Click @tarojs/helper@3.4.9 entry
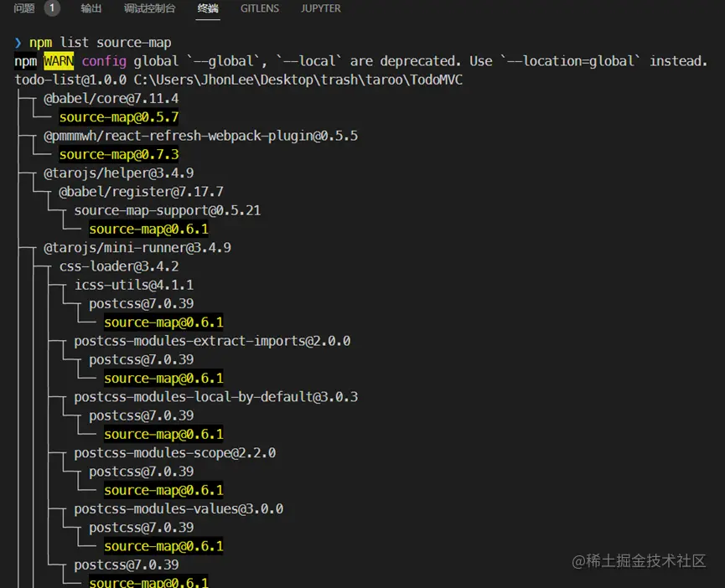Screen dimensions: 725x588 pos(119,173)
